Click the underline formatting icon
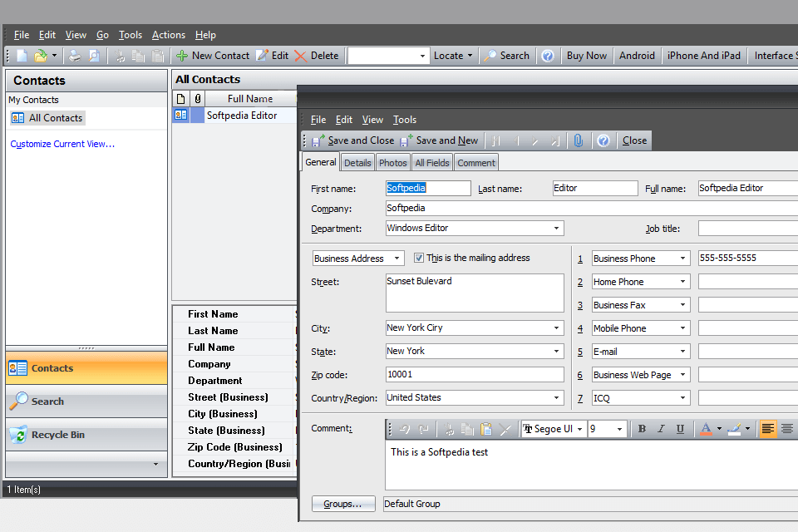The height and width of the screenshot is (532, 798). (678, 428)
